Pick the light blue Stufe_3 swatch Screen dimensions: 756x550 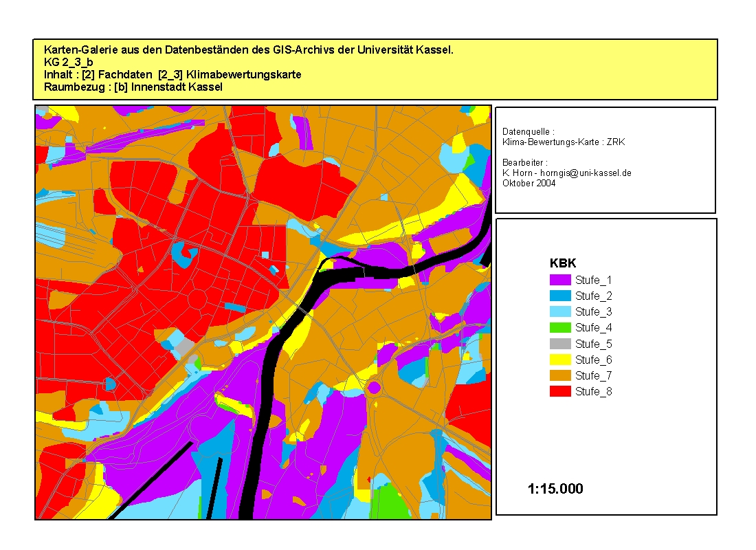point(560,311)
